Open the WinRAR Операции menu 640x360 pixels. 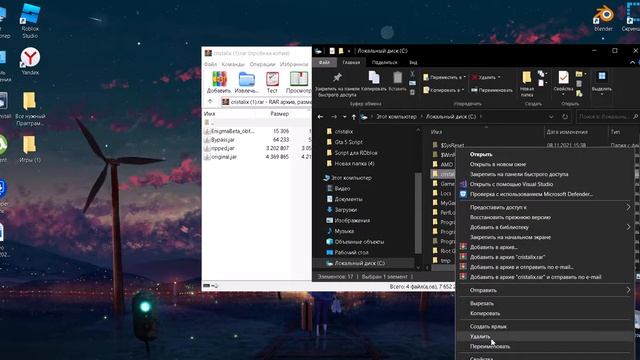click(x=262, y=64)
